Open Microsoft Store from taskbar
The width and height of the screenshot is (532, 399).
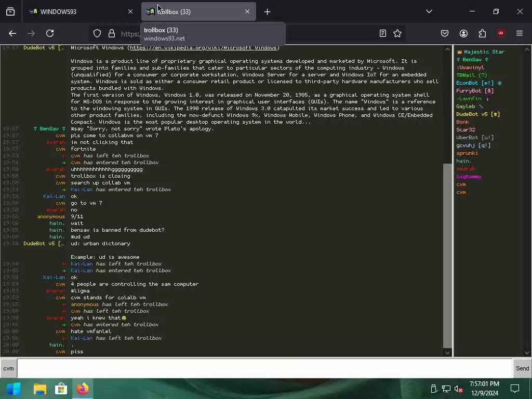tap(61, 389)
